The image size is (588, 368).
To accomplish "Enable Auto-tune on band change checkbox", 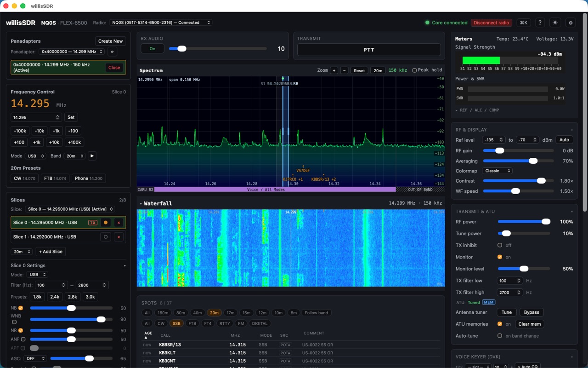I will coord(500,336).
